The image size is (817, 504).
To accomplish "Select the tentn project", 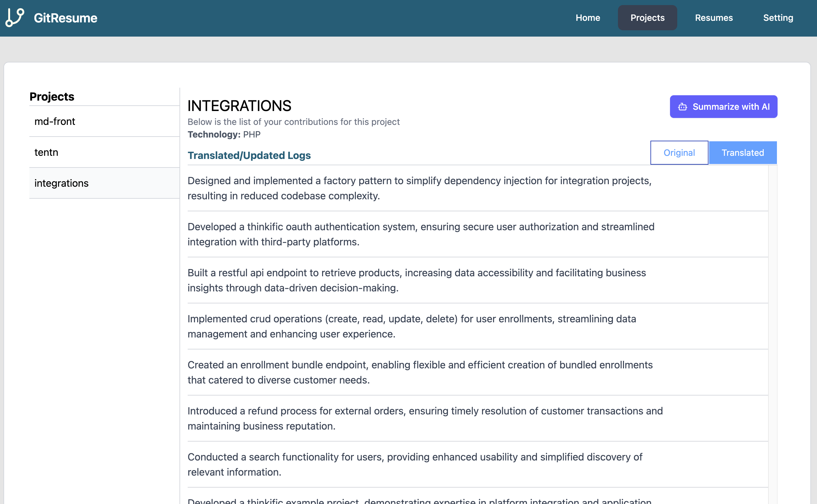I will (46, 152).
